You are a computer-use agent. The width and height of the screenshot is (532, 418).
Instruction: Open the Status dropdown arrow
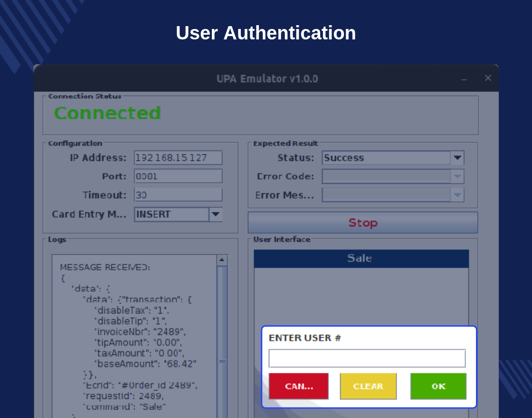457,158
